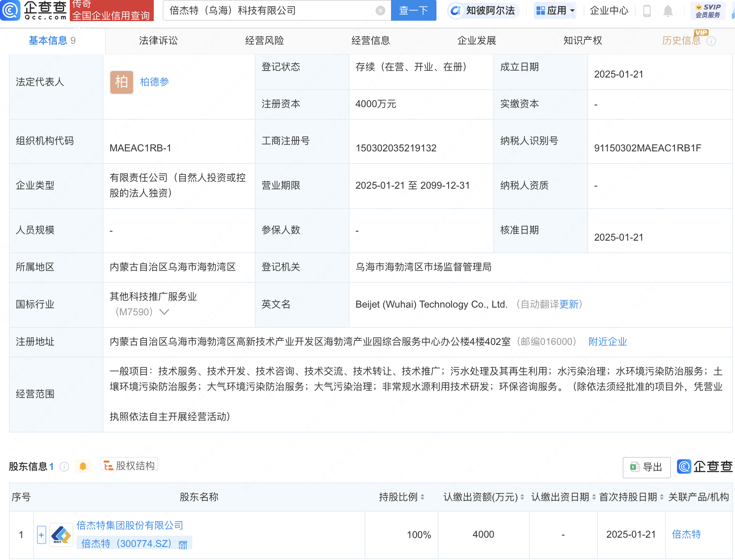The width and height of the screenshot is (735, 560).
Task: Click the 柏 avatar of legal representative
Action: coord(122,82)
